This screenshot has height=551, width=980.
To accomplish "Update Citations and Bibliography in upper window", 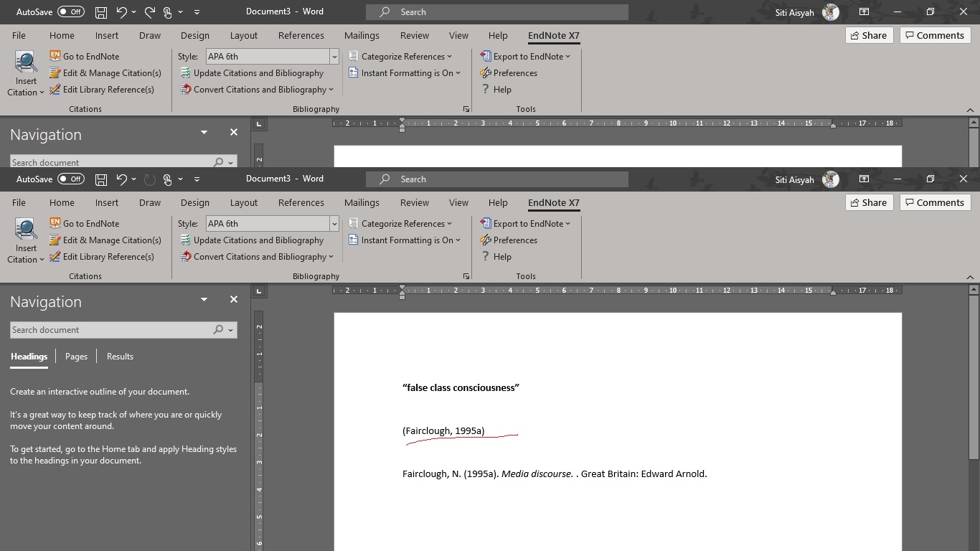I will (252, 73).
